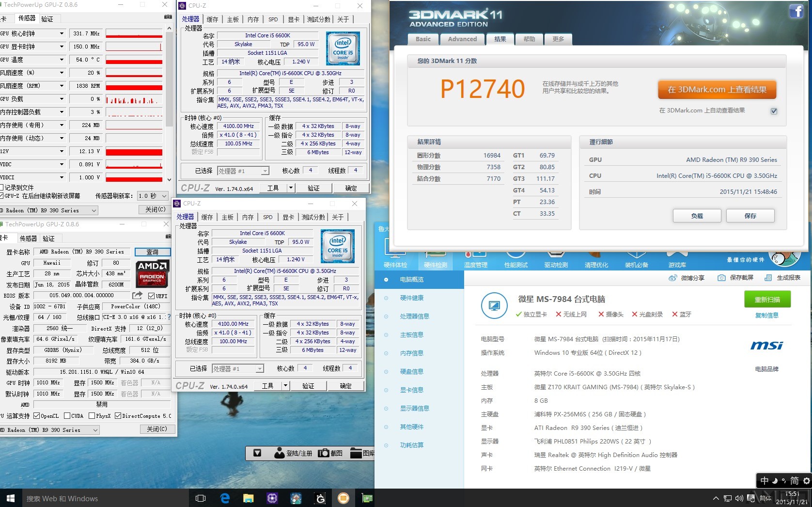Open File Explorer from the taskbar
The height and width of the screenshot is (507, 812).
coord(248,498)
